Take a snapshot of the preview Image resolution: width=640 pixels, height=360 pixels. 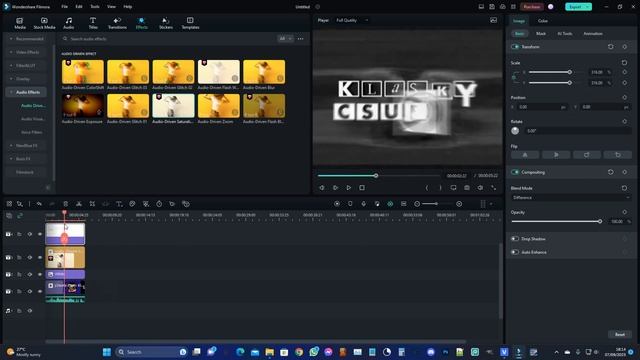tap(467, 188)
